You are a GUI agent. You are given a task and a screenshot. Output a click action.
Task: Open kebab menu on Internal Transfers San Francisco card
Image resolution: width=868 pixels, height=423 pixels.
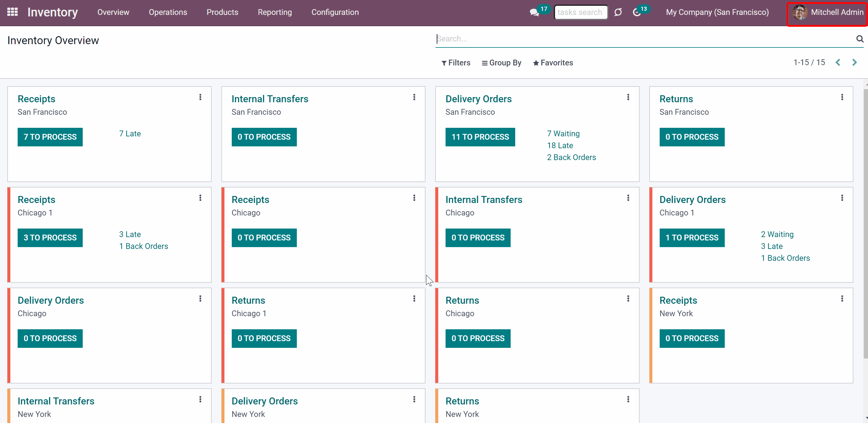click(414, 97)
